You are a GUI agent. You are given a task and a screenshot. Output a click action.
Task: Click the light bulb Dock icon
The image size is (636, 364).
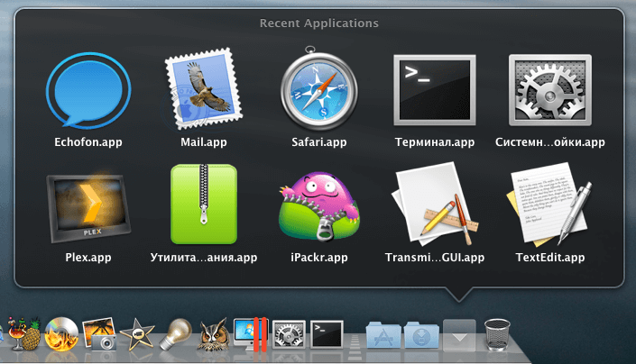175,334
